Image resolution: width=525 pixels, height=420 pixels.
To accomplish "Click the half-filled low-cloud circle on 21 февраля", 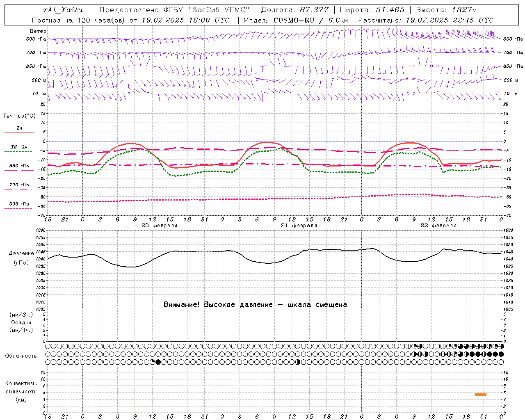I will pyautogui.click(x=298, y=362).
